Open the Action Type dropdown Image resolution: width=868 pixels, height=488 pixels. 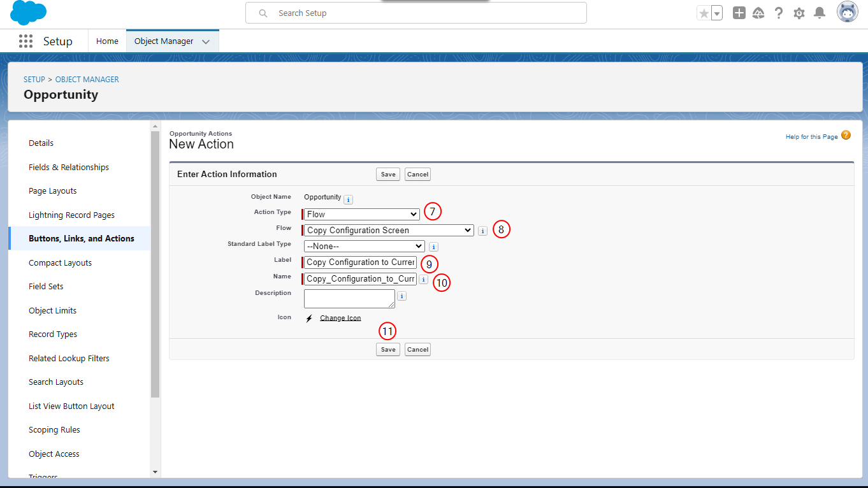(362, 215)
